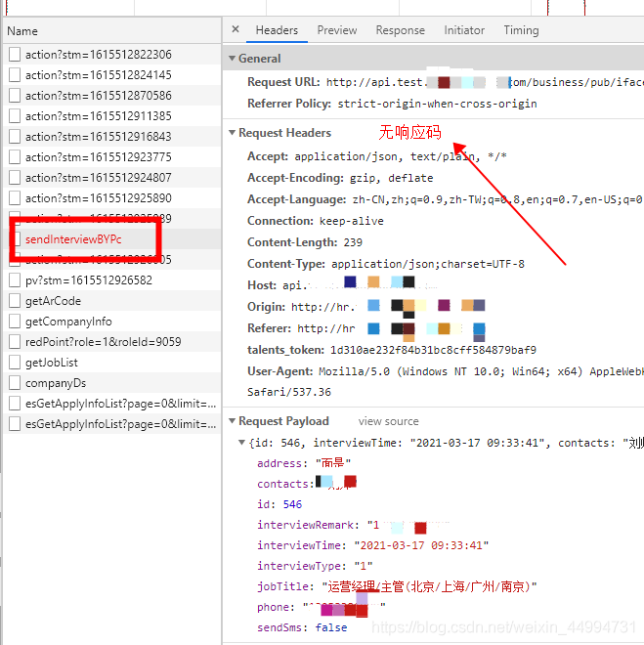Collapse the Request Headers section

pos(232,133)
